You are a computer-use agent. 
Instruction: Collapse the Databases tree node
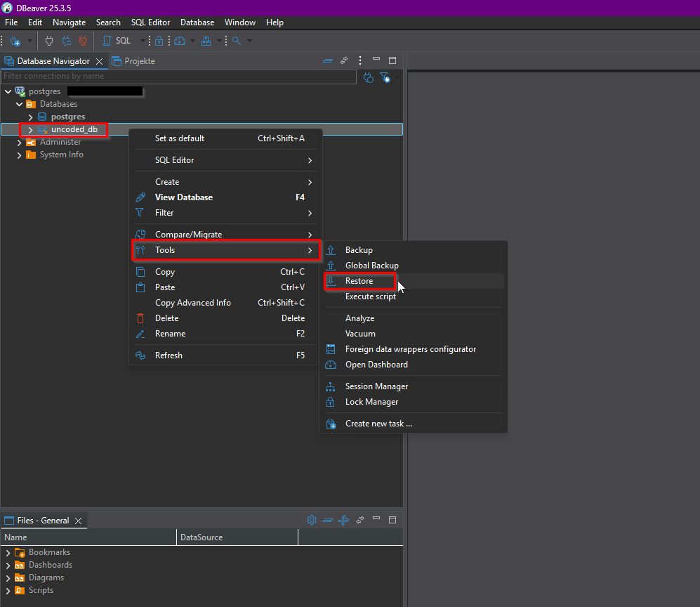click(x=19, y=104)
